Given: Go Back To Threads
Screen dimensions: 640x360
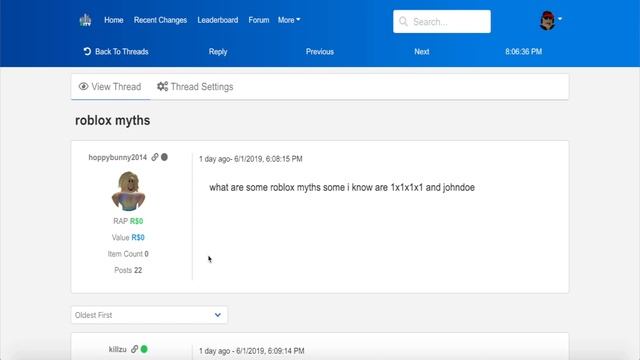Looking at the screenshot, I should (x=116, y=51).
